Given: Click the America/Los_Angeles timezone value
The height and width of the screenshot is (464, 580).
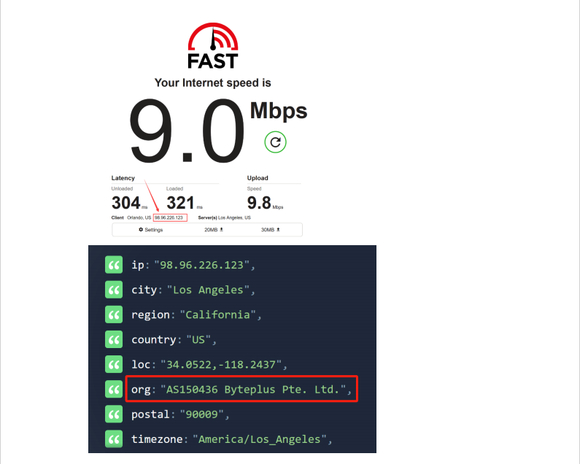Looking at the screenshot, I should (x=260, y=439).
